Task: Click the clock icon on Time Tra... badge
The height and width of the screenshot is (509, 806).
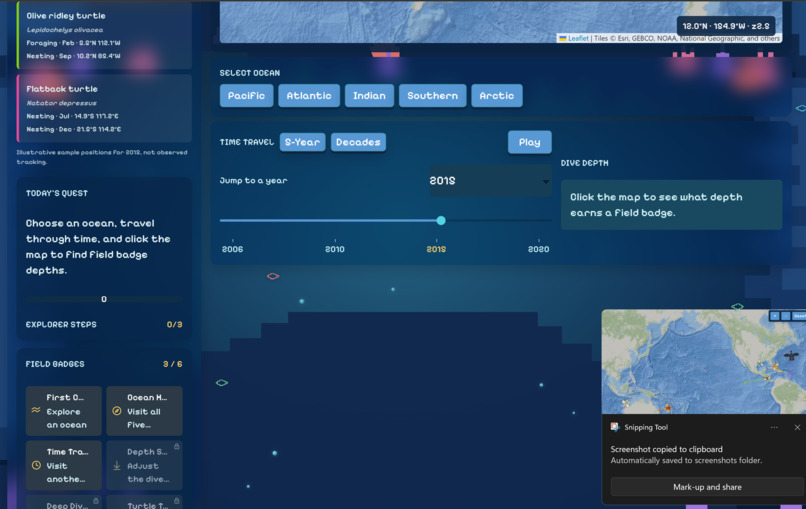Action: pyautogui.click(x=36, y=465)
